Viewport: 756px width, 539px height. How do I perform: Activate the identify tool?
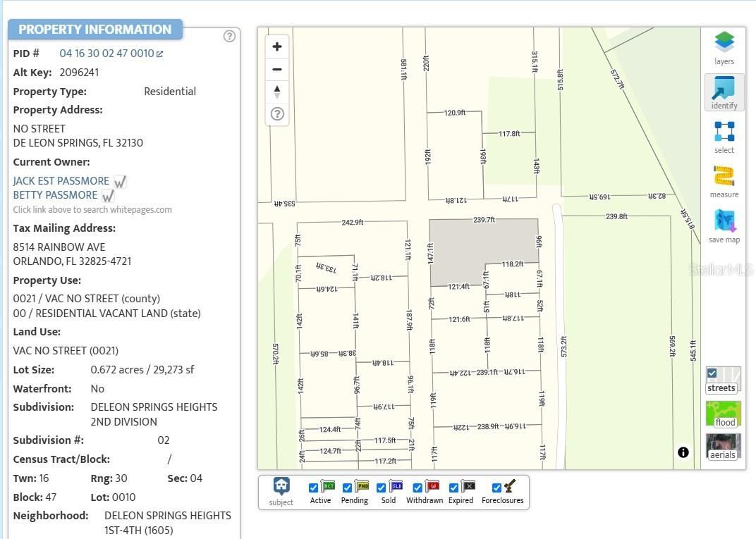724,92
